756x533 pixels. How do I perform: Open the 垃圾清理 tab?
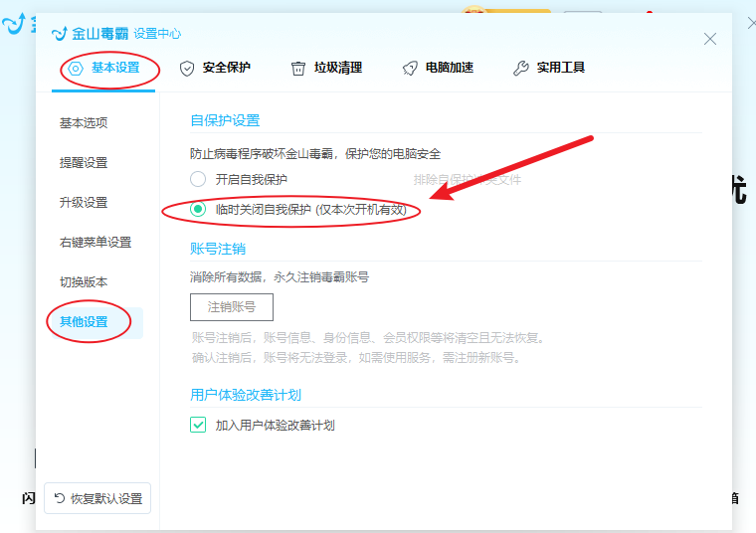326,68
